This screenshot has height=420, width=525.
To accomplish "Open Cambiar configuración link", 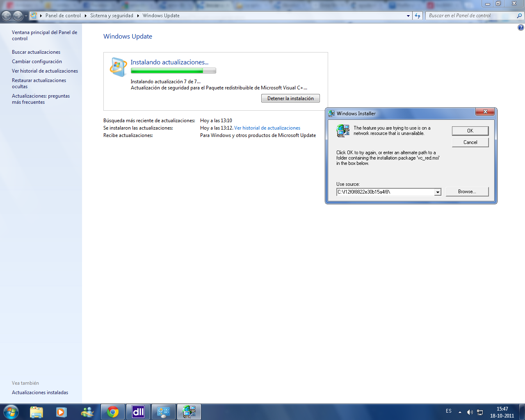I will point(37,62).
